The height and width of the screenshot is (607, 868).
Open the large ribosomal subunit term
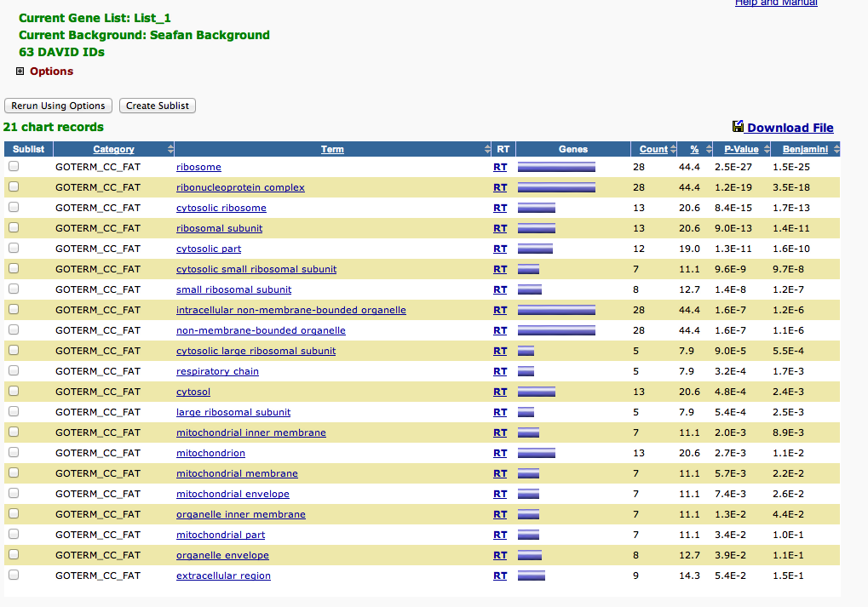(x=233, y=412)
